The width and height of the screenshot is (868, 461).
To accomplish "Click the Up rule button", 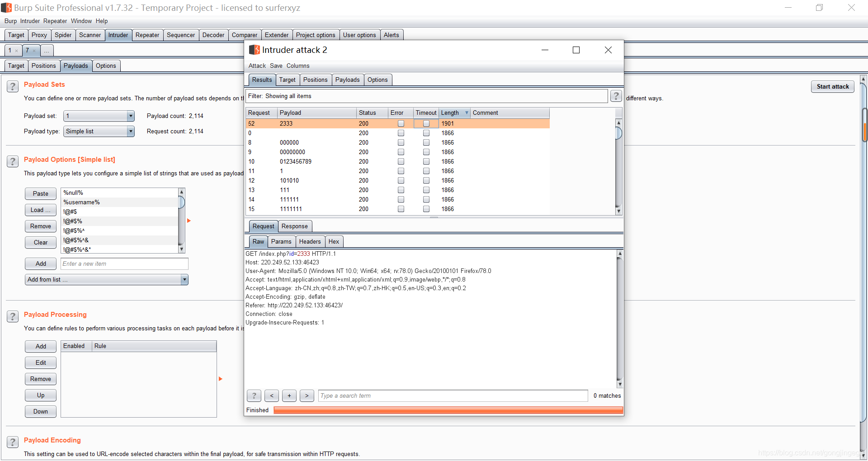I will (x=41, y=395).
